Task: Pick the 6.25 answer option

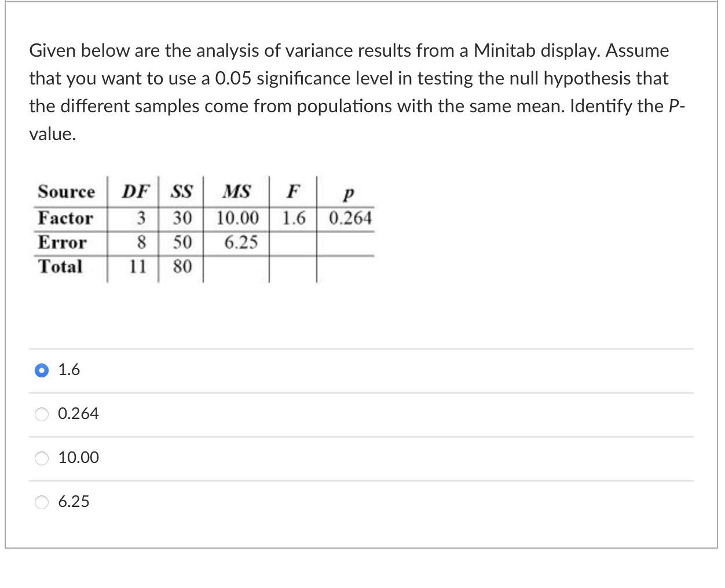Action: point(41,502)
